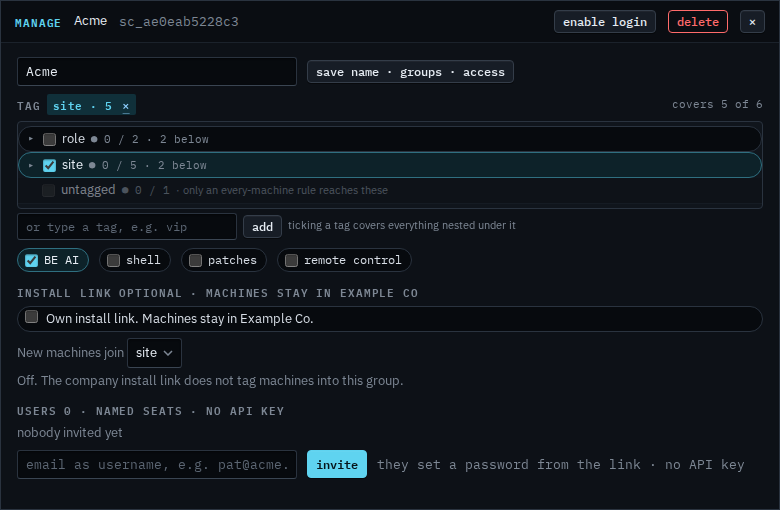Screen dimensions: 780x510
Task: Select the role tag name text
Action: pos(73,139)
